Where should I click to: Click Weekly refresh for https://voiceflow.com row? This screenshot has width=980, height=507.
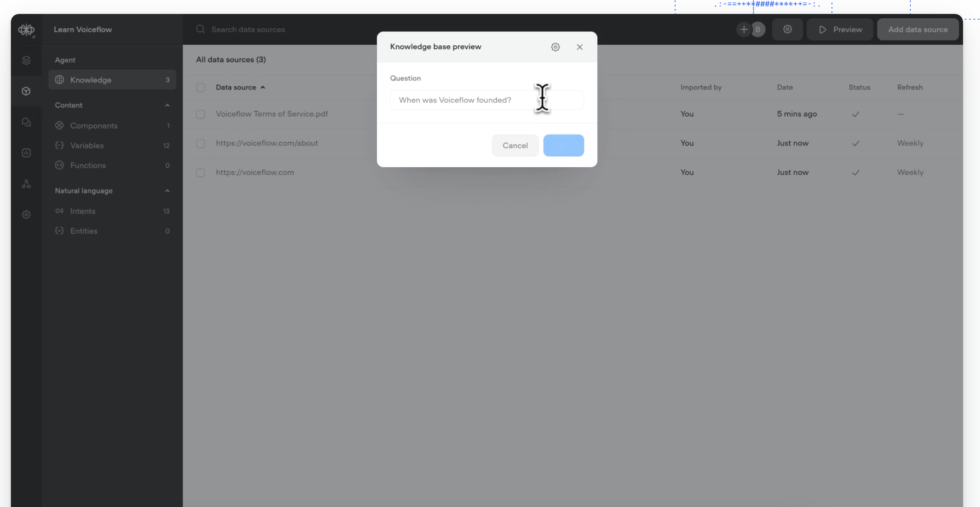910,172
